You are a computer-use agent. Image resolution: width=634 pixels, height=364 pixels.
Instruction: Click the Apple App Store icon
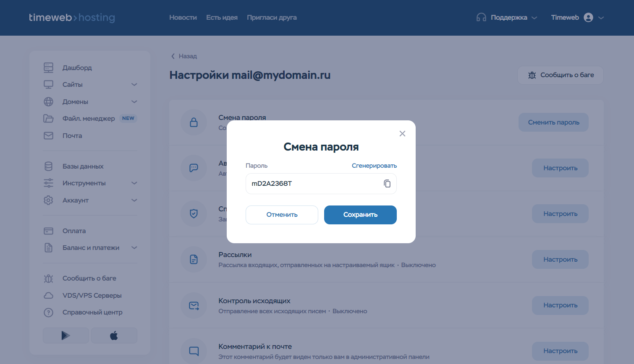pyautogui.click(x=114, y=335)
